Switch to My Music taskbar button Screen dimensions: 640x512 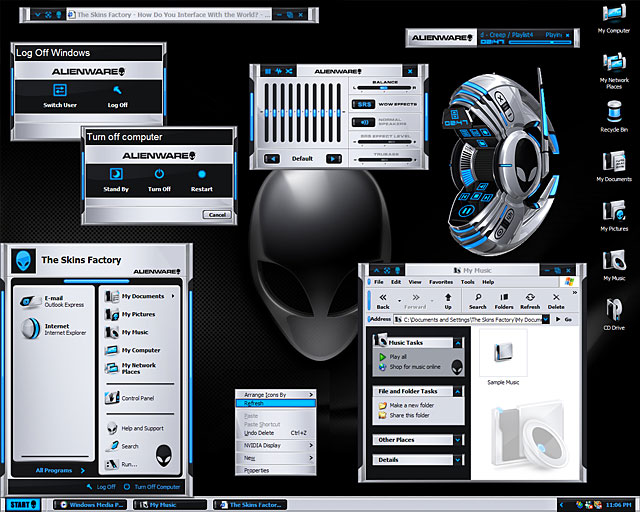171,505
